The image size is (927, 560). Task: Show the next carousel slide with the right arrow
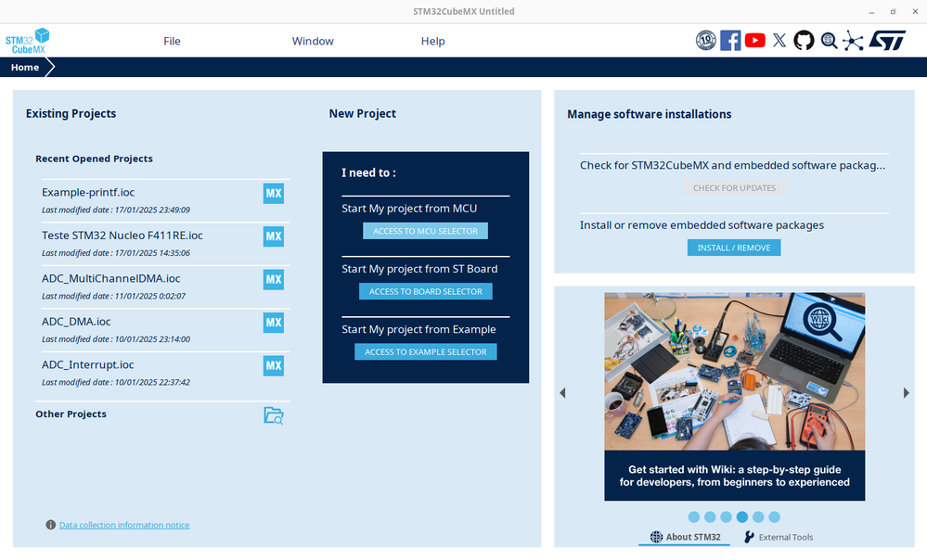(x=906, y=393)
